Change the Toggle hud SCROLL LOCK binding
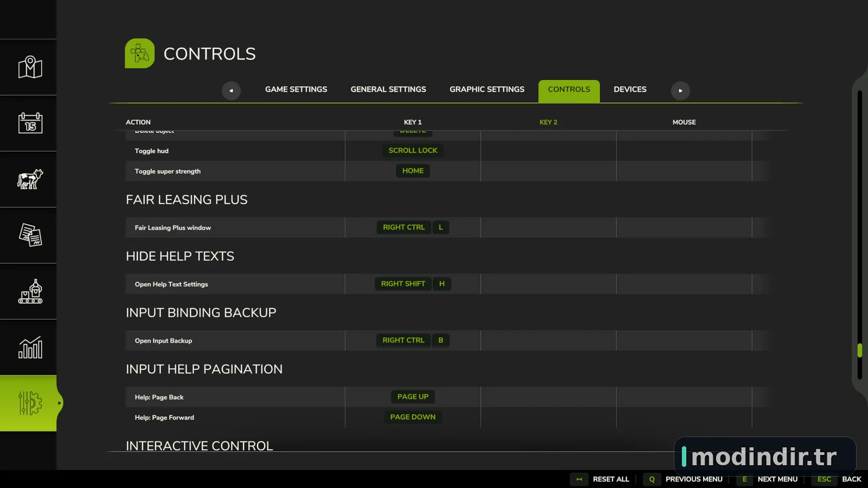 point(413,150)
